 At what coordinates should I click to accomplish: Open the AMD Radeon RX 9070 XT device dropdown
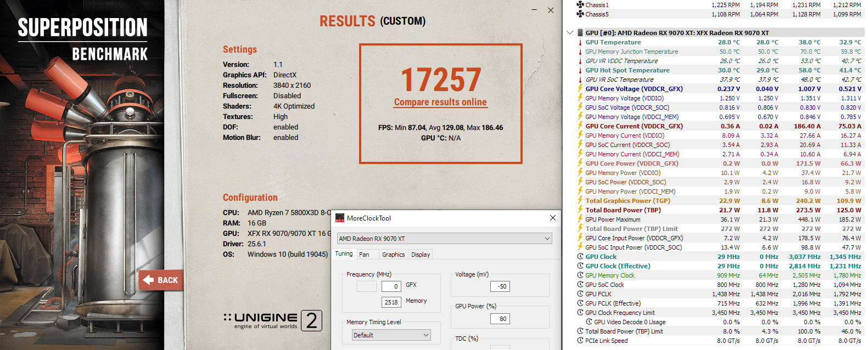pos(445,239)
